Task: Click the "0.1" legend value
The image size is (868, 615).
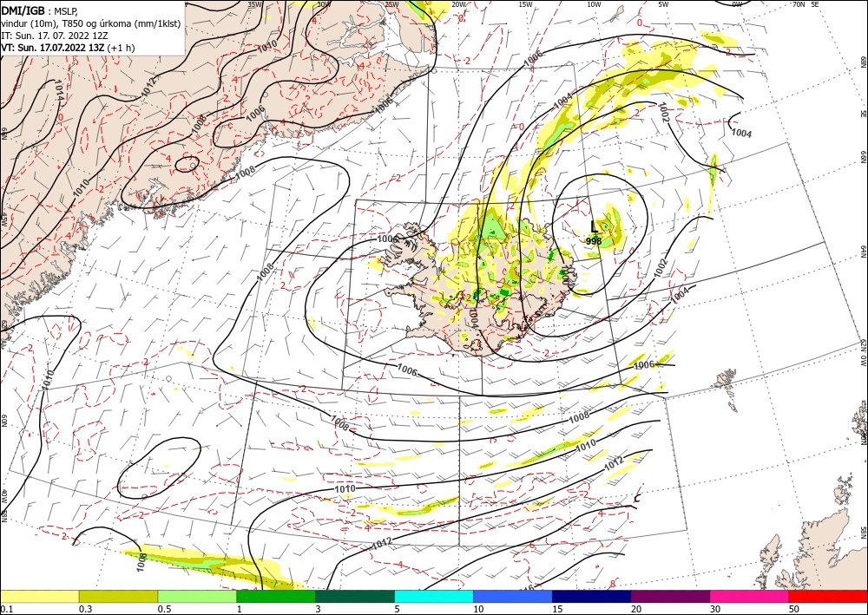Action: click(7, 609)
